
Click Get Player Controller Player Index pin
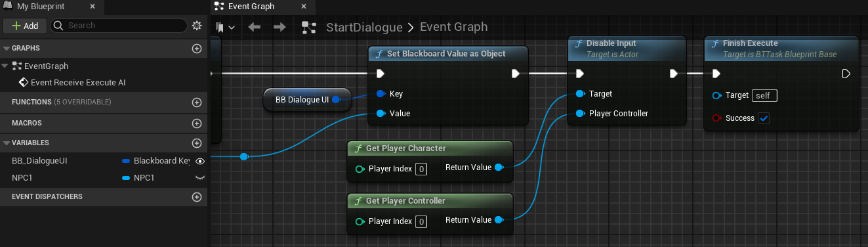(360, 221)
